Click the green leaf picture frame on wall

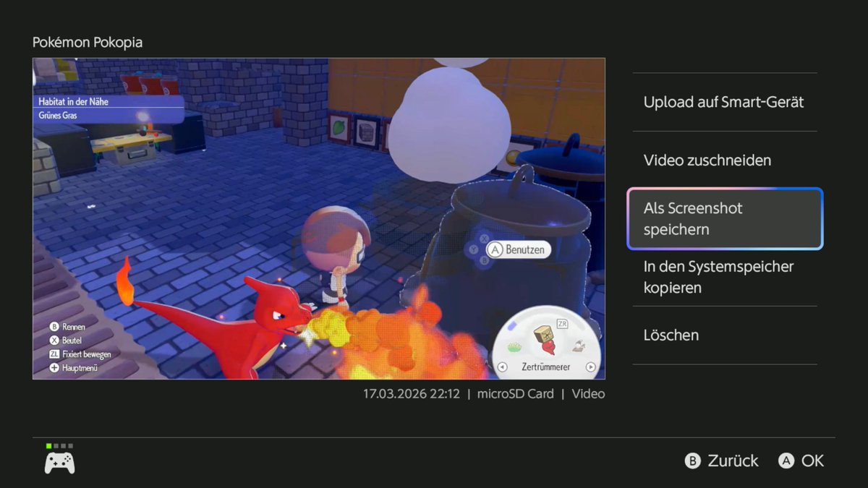tap(340, 127)
